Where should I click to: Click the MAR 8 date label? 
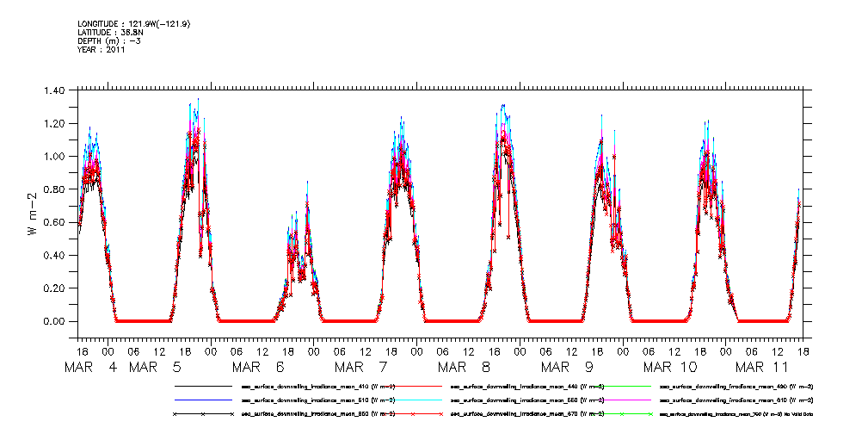click(x=465, y=367)
